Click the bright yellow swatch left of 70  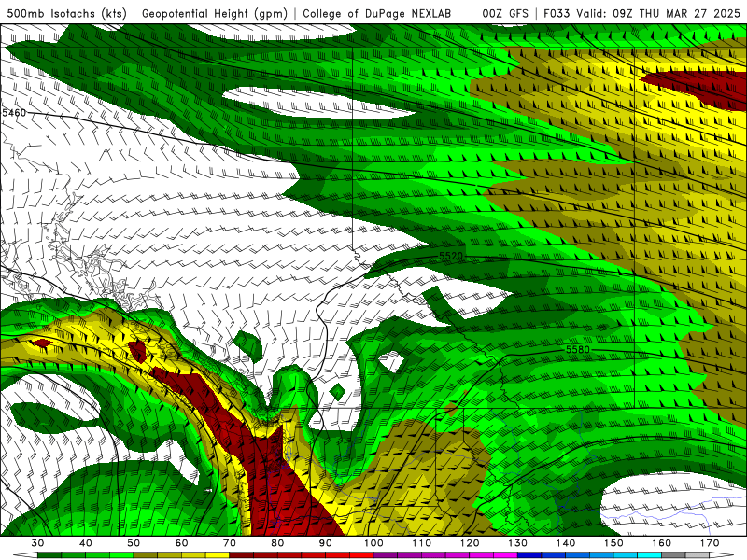[218, 555]
